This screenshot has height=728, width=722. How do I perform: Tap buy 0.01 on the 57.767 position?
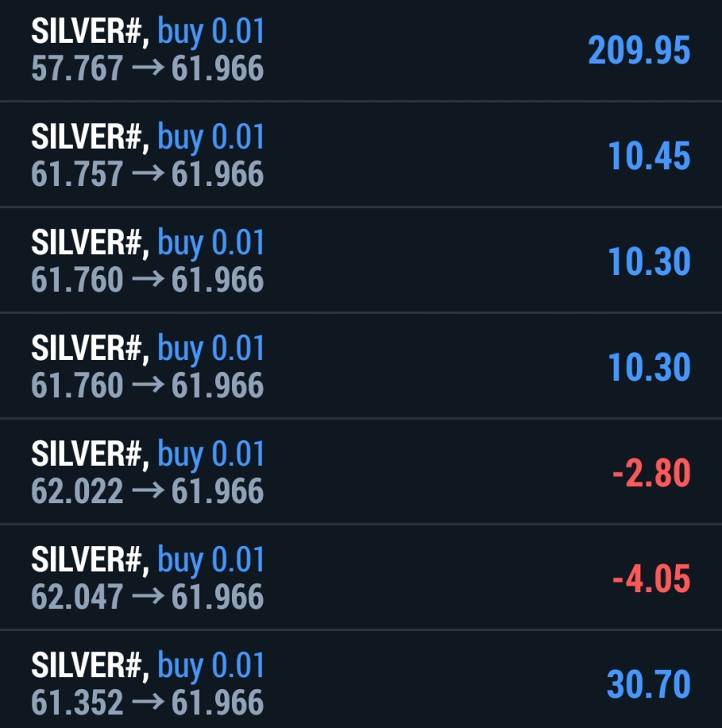(211, 32)
